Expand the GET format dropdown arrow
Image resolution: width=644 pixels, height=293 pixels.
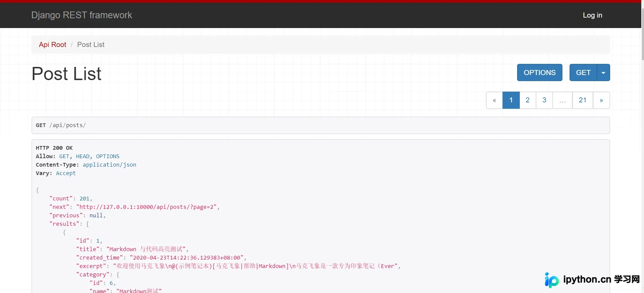[x=603, y=73]
